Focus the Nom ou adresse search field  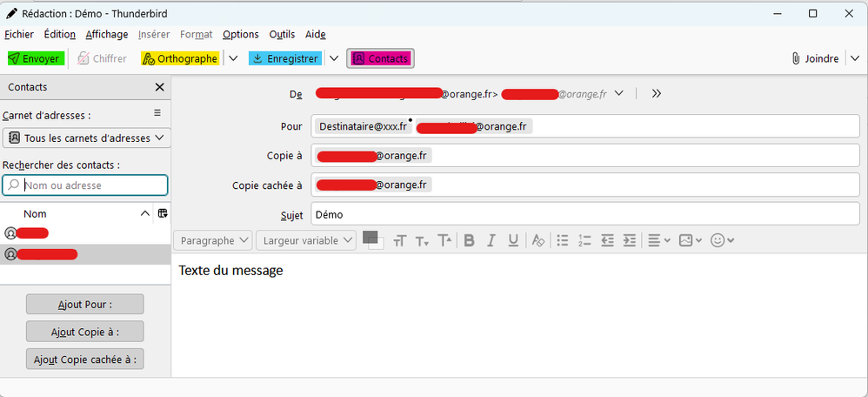tap(84, 185)
